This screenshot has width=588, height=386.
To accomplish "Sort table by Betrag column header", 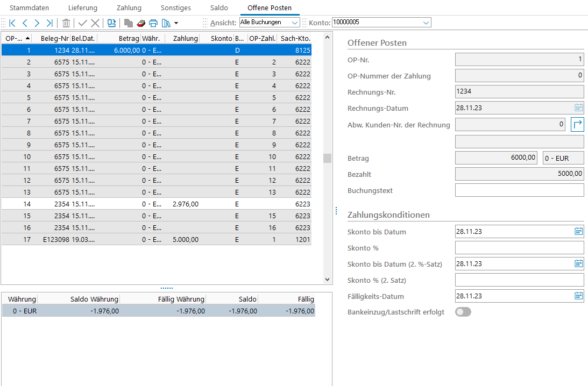I will pyautogui.click(x=118, y=38).
